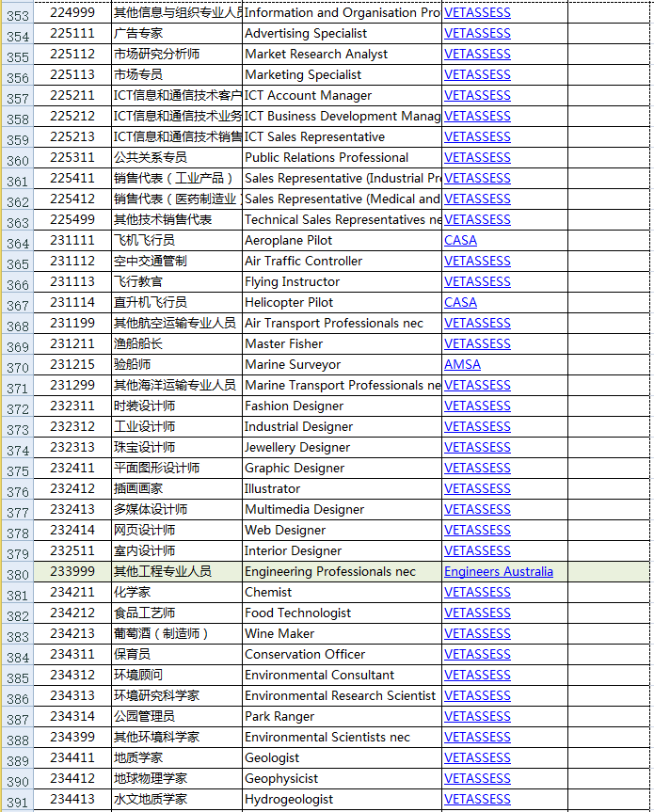This screenshot has height=812, width=654.
Task: Open the AMSA link for Marine Surveyor
Action: tap(462, 364)
